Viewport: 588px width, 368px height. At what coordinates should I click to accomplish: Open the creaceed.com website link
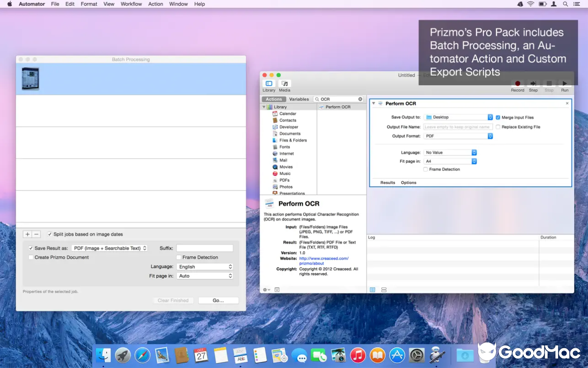[x=323, y=259]
